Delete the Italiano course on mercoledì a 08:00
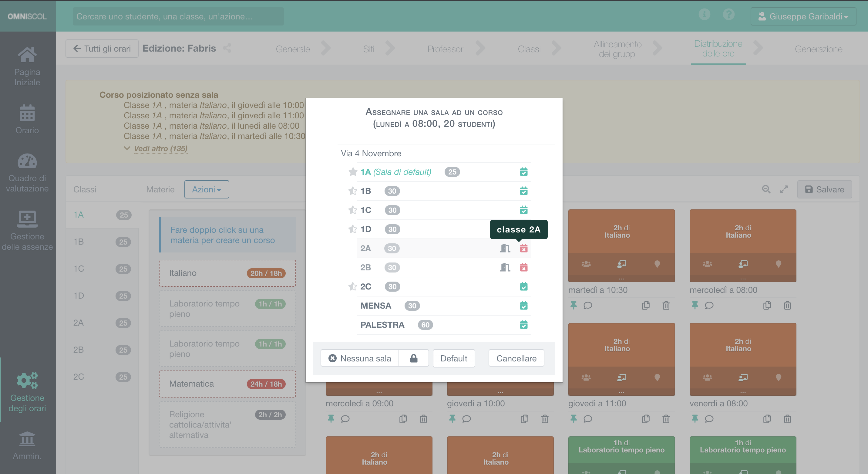868x474 pixels. [x=787, y=306]
